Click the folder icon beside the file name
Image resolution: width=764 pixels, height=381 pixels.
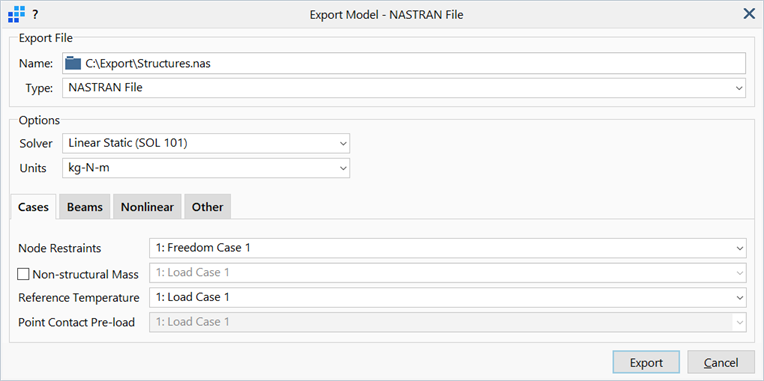[x=73, y=63]
